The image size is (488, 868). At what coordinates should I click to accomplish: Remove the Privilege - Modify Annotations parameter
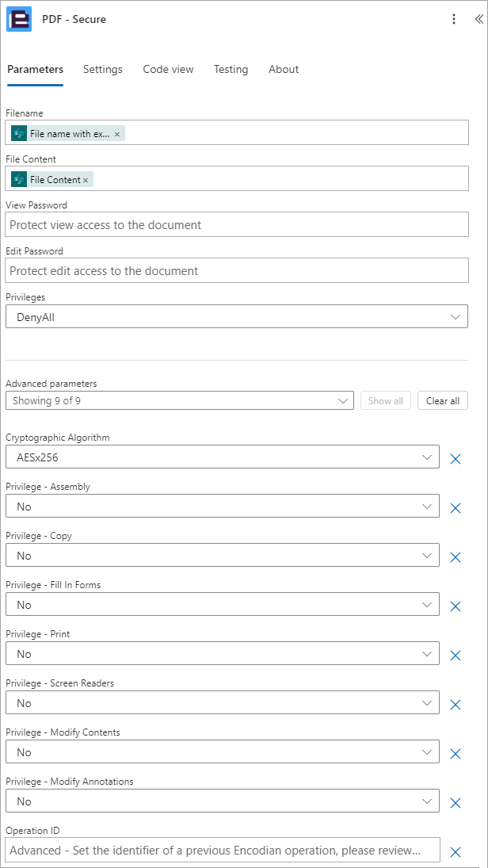456,803
